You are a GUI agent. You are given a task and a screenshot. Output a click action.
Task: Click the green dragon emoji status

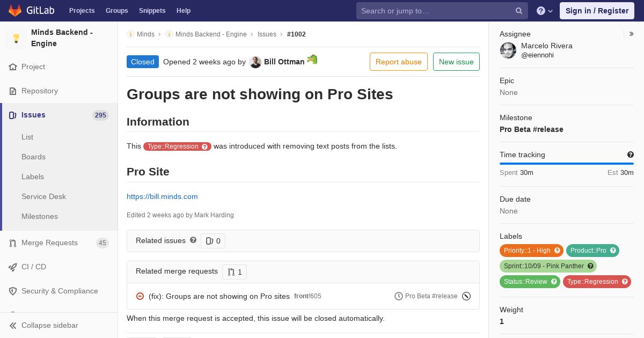pyautogui.click(x=312, y=60)
